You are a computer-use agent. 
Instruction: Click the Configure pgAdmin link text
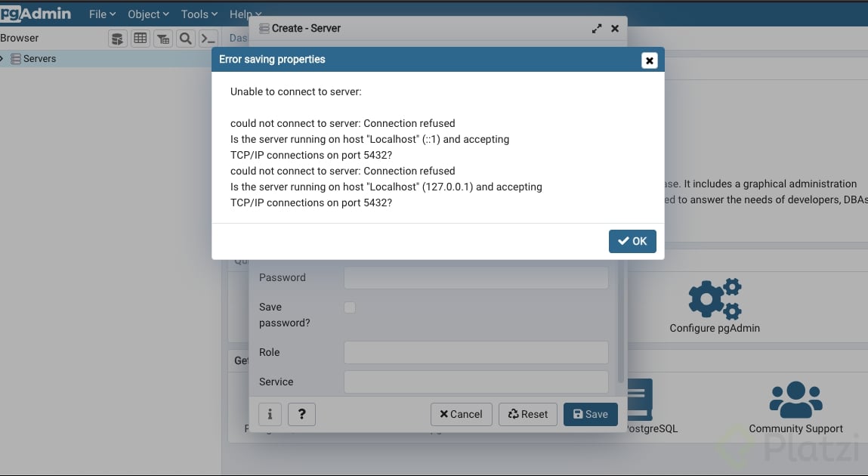click(715, 328)
